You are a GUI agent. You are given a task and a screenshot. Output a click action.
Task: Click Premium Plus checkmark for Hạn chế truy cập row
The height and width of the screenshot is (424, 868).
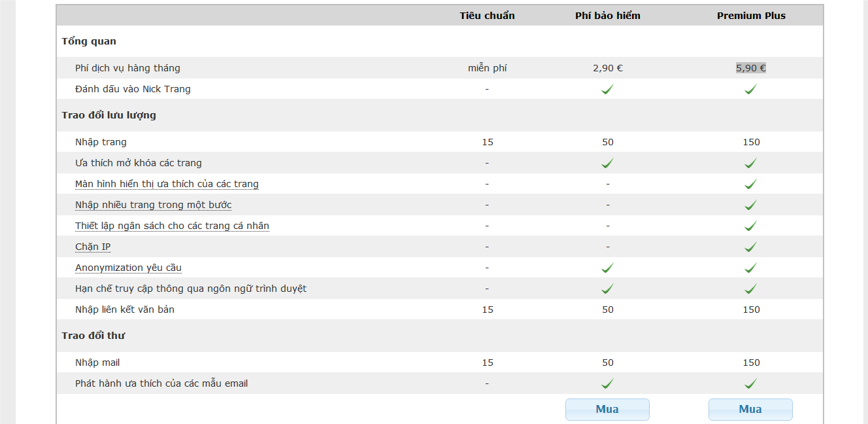(750, 289)
